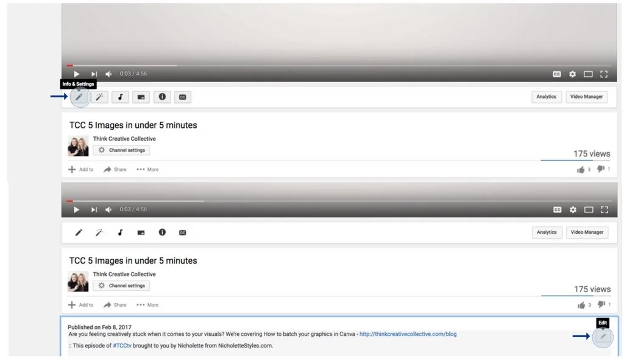Click info cards icon in lower toolbar
The height and width of the screenshot is (364, 624).
coord(162,232)
